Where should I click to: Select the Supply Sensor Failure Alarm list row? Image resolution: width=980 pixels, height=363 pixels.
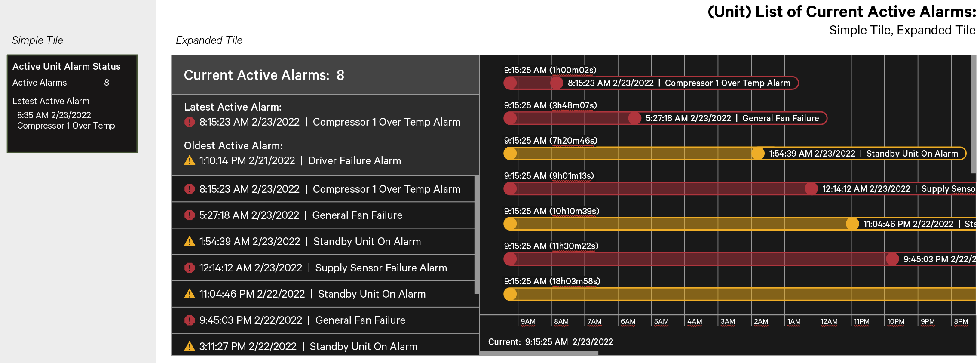tap(323, 268)
